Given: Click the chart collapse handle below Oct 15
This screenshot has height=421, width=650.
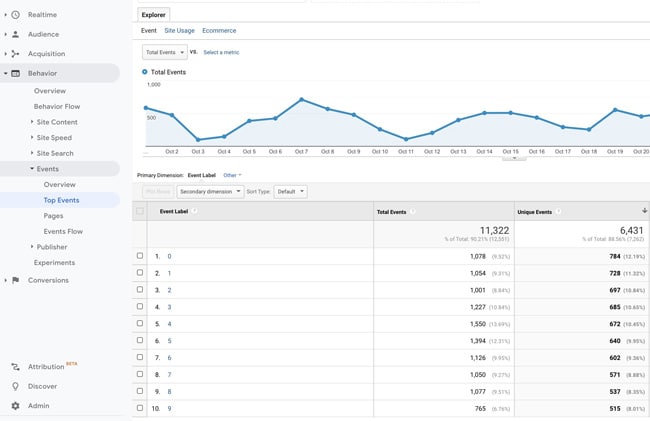Looking at the screenshot, I should (514, 158).
